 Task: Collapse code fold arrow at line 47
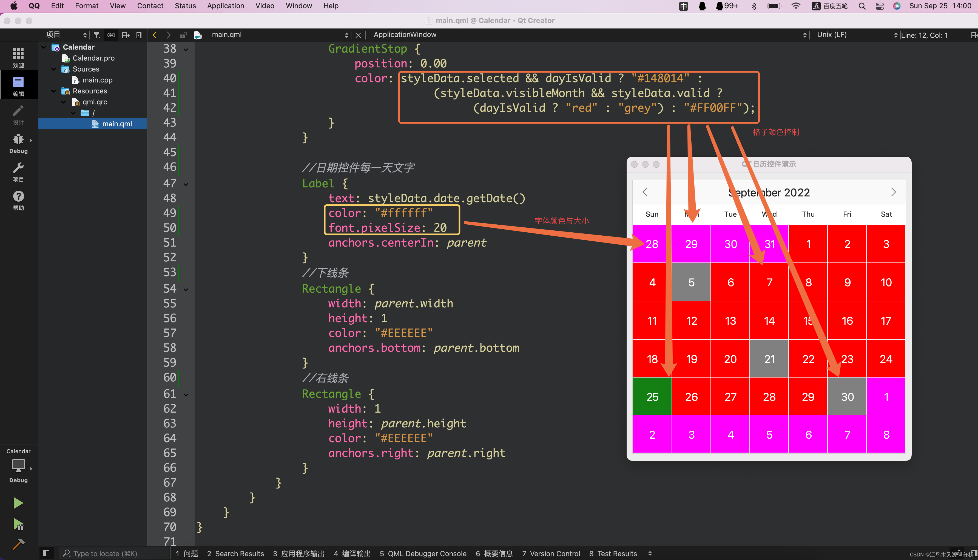click(x=186, y=184)
